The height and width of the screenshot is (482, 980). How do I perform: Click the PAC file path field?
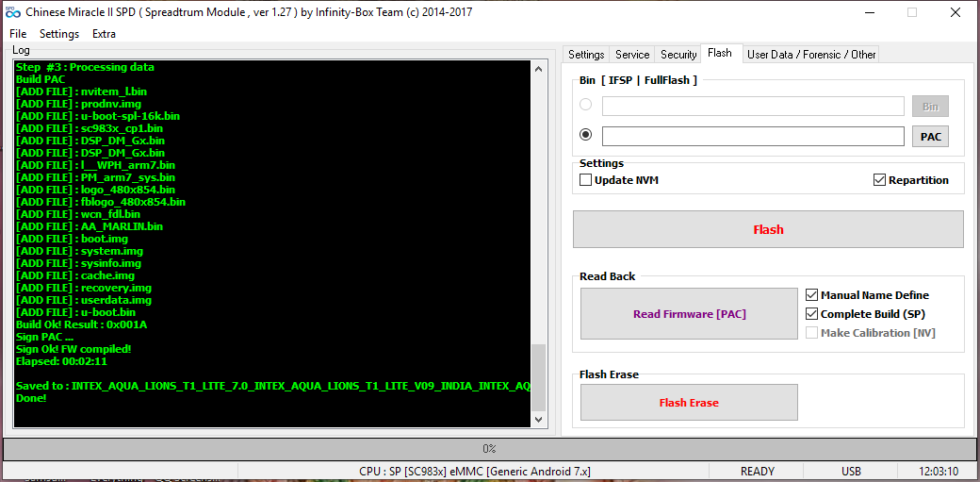tap(753, 136)
